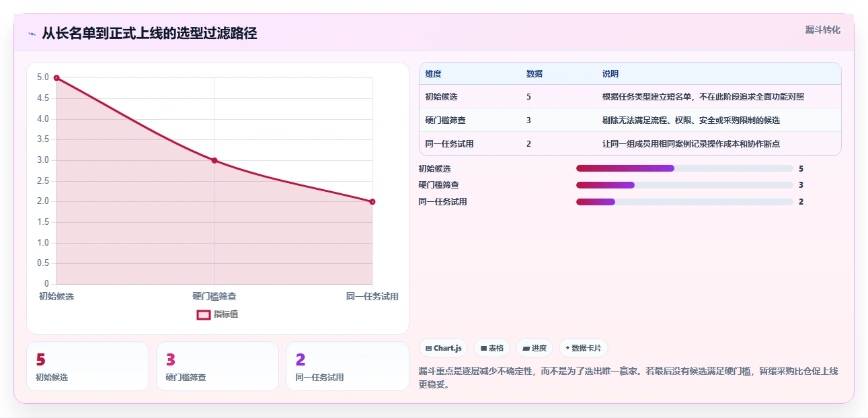The height and width of the screenshot is (418, 868).
Task: Click the description starting 让同一组成员
Action: pyautogui.click(x=691, y=143)
